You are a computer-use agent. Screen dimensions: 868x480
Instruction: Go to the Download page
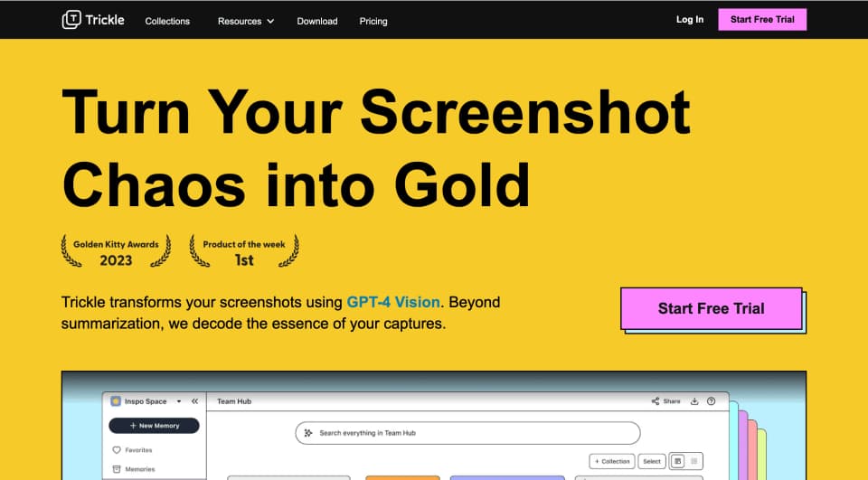point(317,21)
